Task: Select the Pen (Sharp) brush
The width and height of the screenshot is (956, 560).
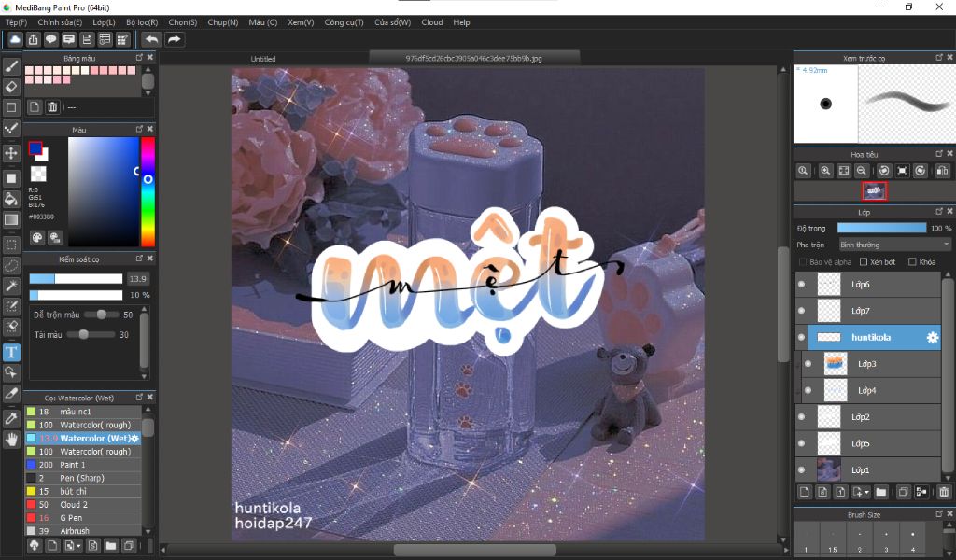Action: point(83,478)
